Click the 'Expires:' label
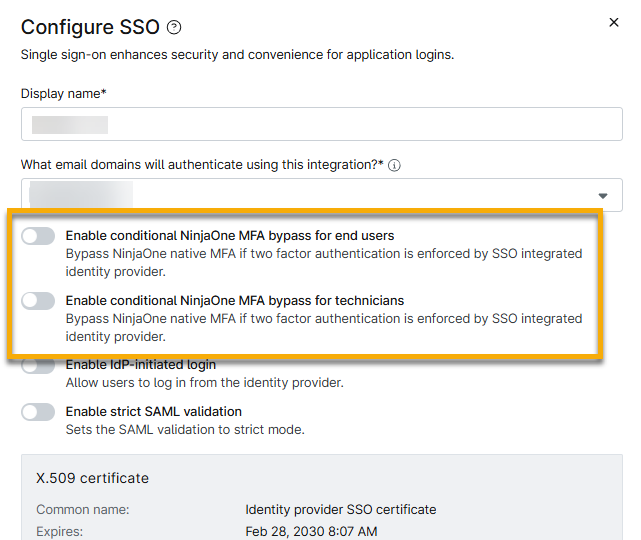Viewport: 641px width, 540px height. pos(59,531)
